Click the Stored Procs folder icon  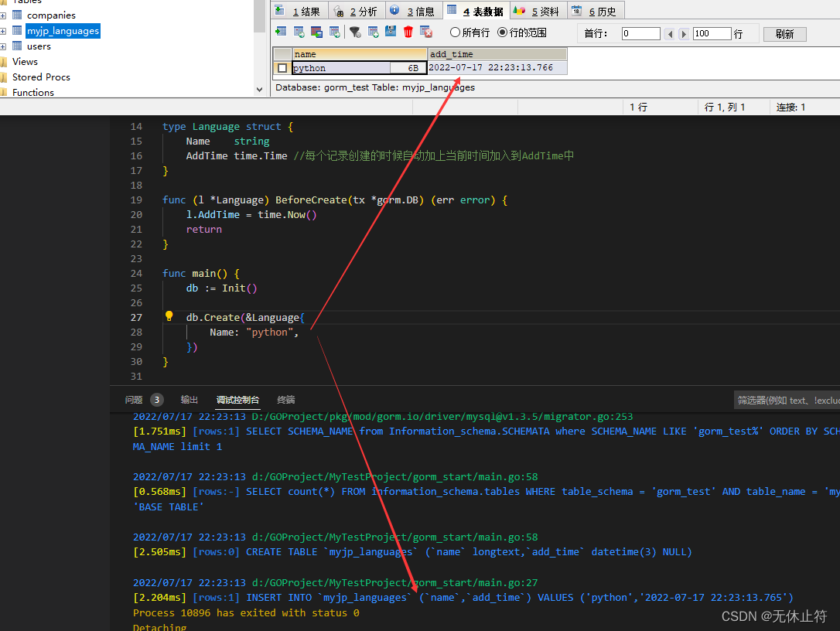(x=3, y=77)
